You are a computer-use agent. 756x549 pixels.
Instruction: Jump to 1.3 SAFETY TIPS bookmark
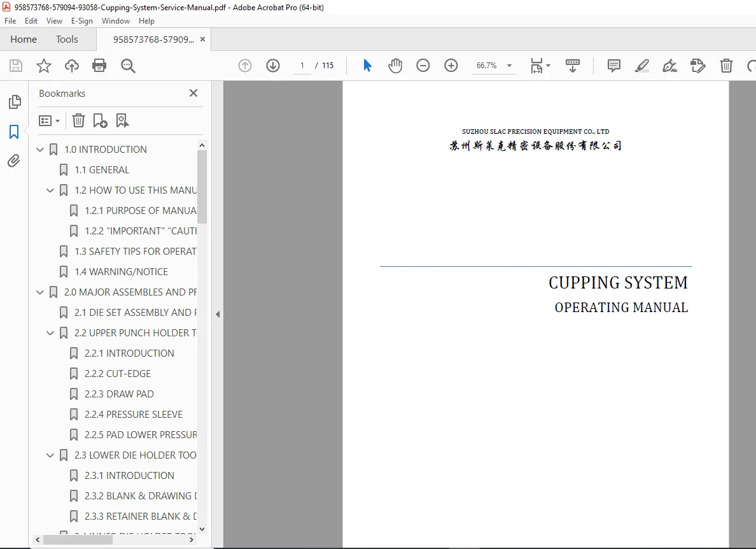(x=136, y=252)
